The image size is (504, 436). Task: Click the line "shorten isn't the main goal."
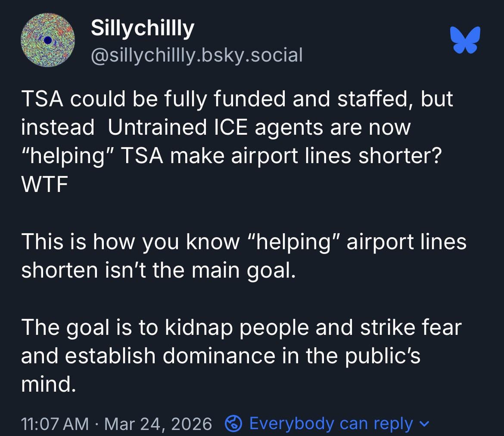pos(159,270)
